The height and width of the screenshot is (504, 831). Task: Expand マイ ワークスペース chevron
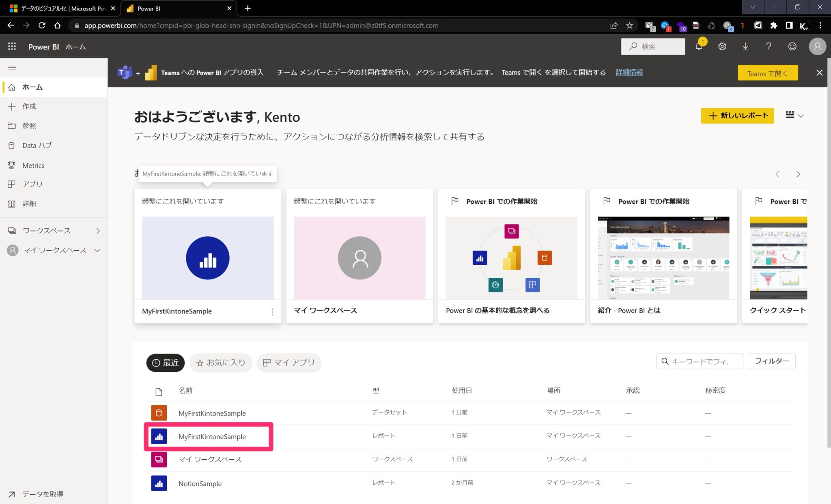(97, 250)
